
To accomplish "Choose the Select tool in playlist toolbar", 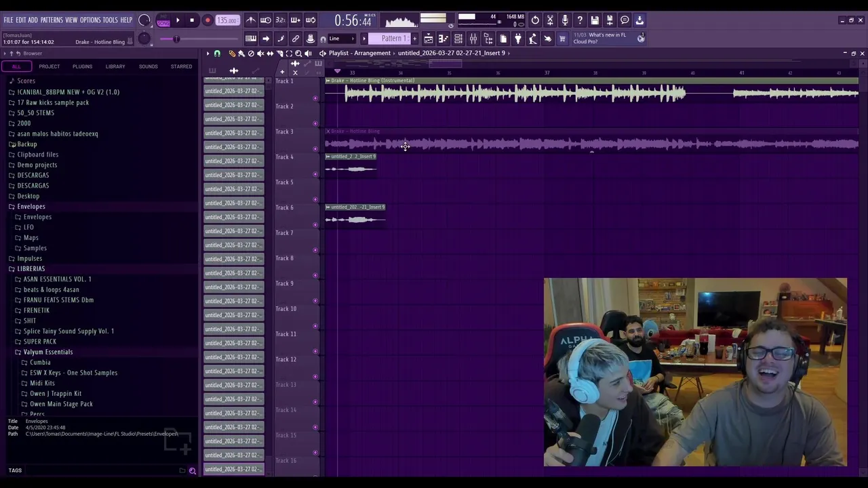I will point(289,54).
